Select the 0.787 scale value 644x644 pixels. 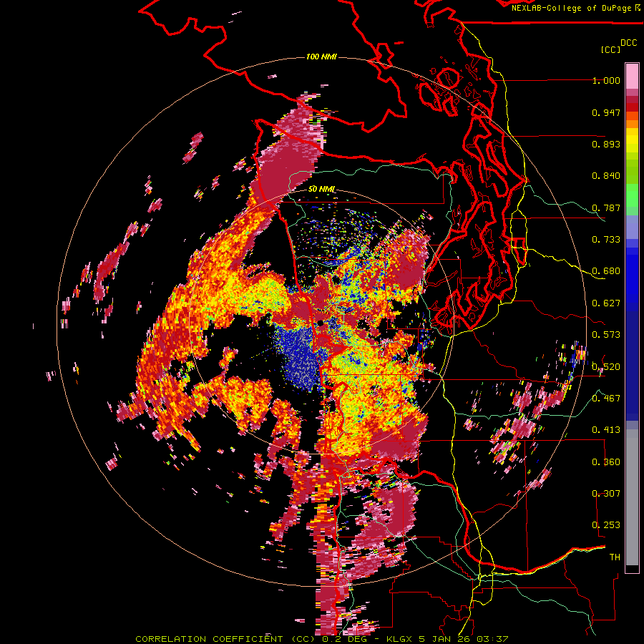(x=606, y=208)
